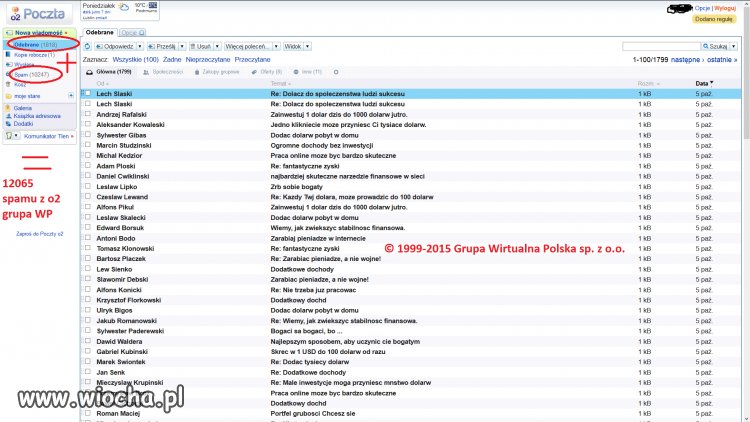Switch to the Odebrane tab

[99, 33]
